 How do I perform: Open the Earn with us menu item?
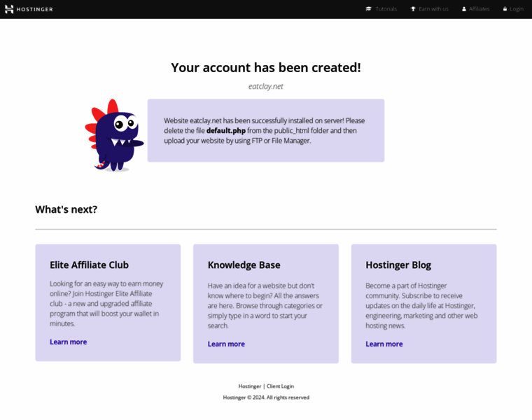(433, 9)
